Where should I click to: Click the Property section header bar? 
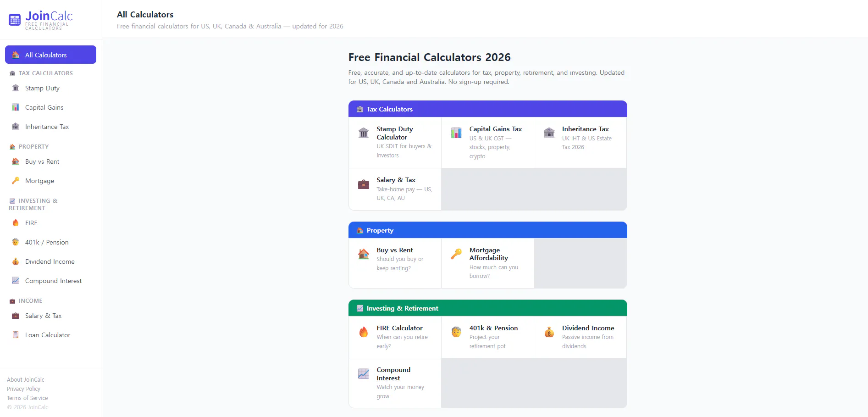[488, 230]
